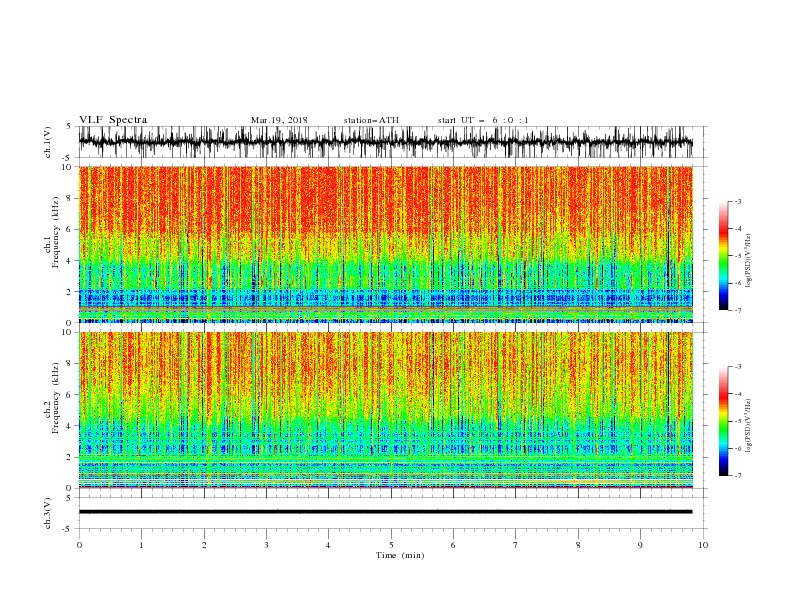Image resolution: width=792 pixels, height=612 pixels.
Task: Click the ch.3 flat voltage trace
Action: tap(385, 512)
